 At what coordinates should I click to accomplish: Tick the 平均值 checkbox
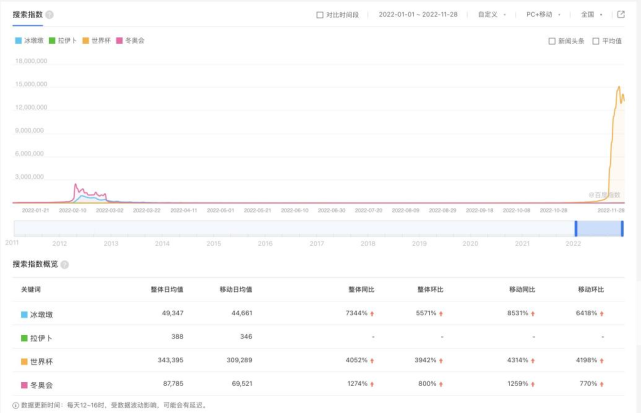[596, 41]
